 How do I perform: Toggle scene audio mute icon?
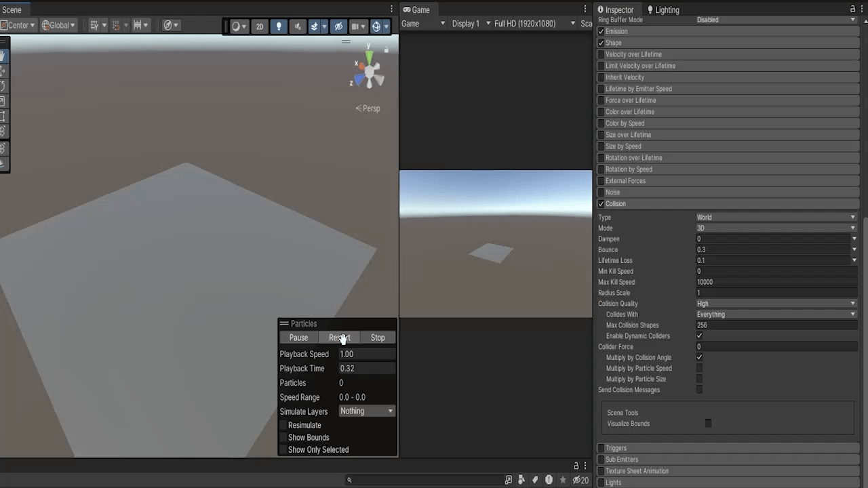297,26
